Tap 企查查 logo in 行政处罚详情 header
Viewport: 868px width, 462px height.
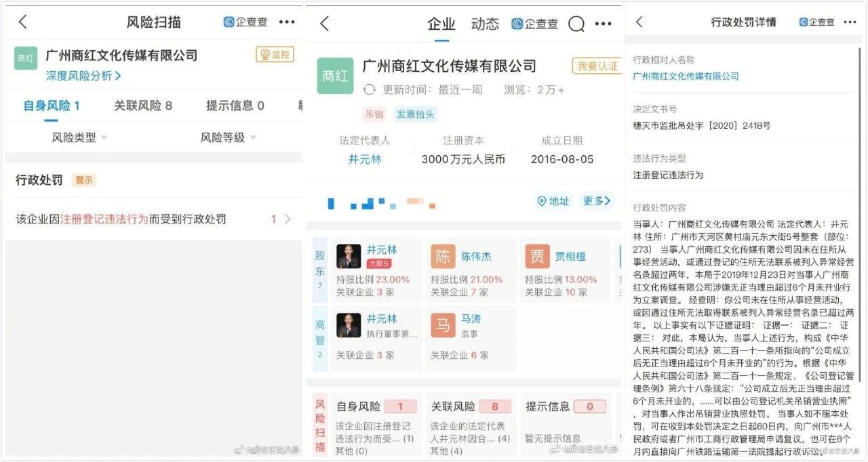[x=816, y=22]
